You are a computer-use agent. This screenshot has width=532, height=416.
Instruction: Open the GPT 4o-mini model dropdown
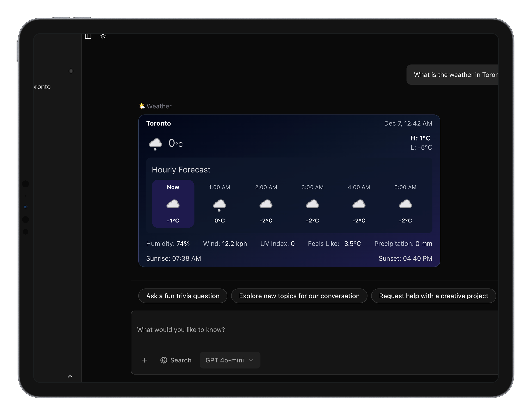(230, 360)
